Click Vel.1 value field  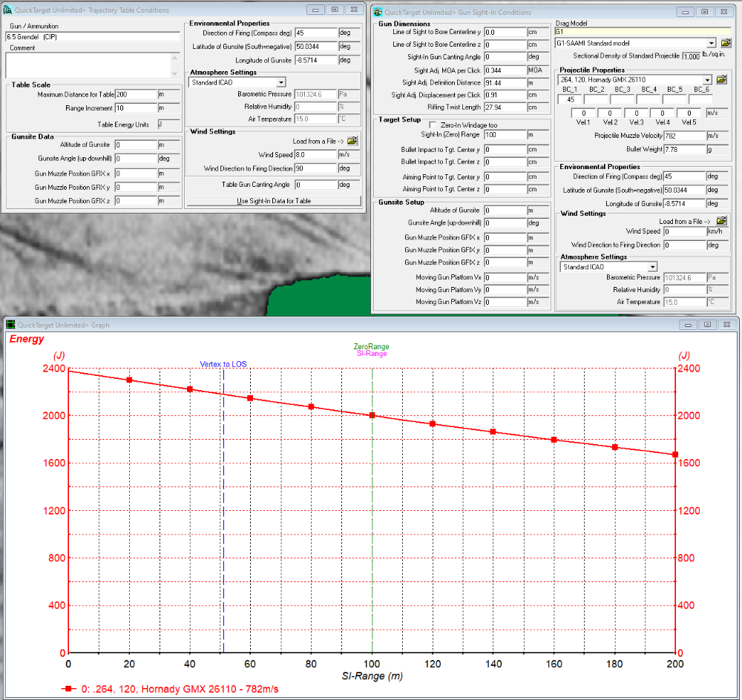pyautogui.click(x=583, y=113)
